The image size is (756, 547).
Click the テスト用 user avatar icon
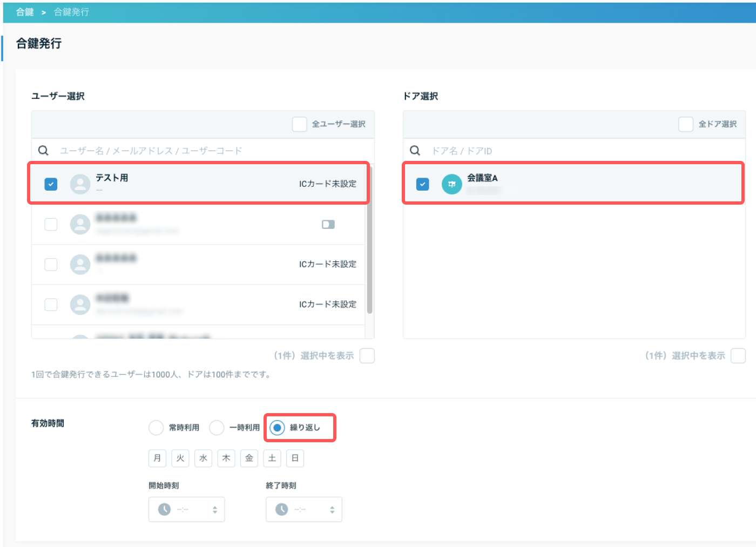tap(80, 184)
